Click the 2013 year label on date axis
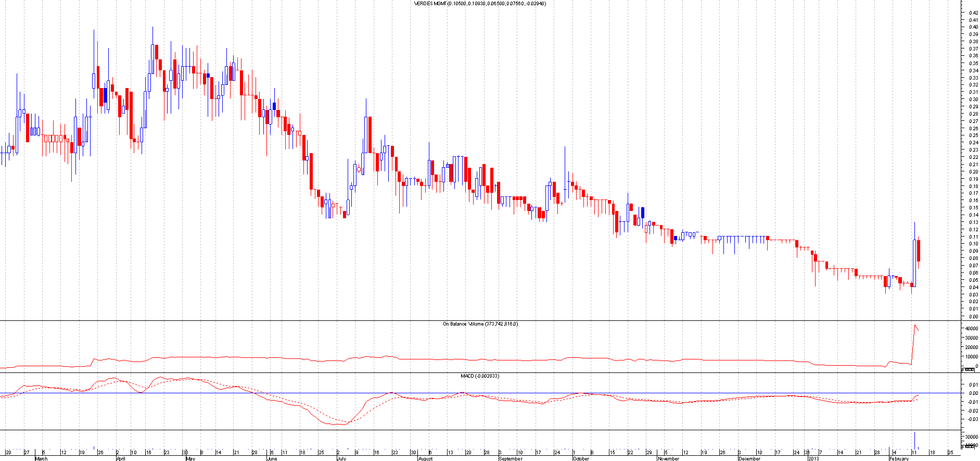The image size is (980, 461). click(x=813, y=458)
